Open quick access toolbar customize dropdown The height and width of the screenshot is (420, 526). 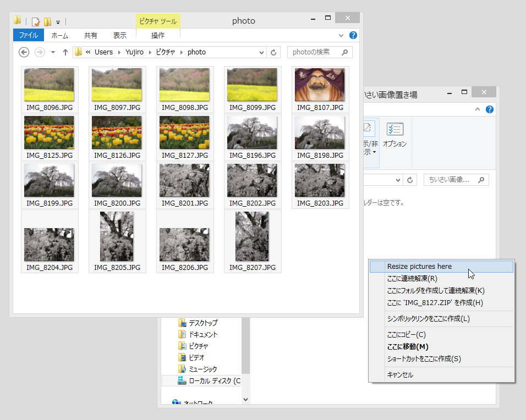pos(58,23)
